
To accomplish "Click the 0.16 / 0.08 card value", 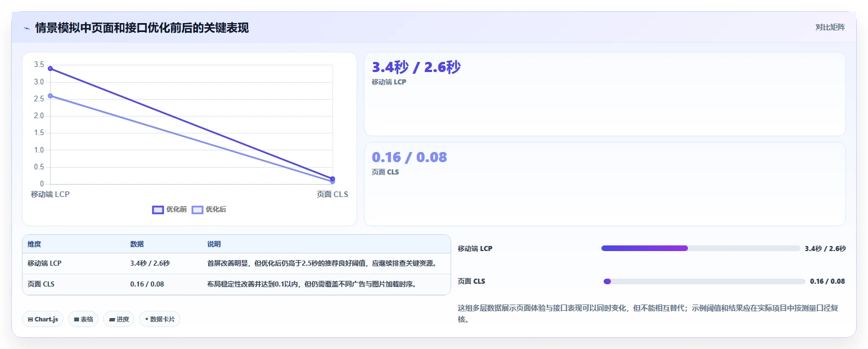I will (x=410, y=157).
